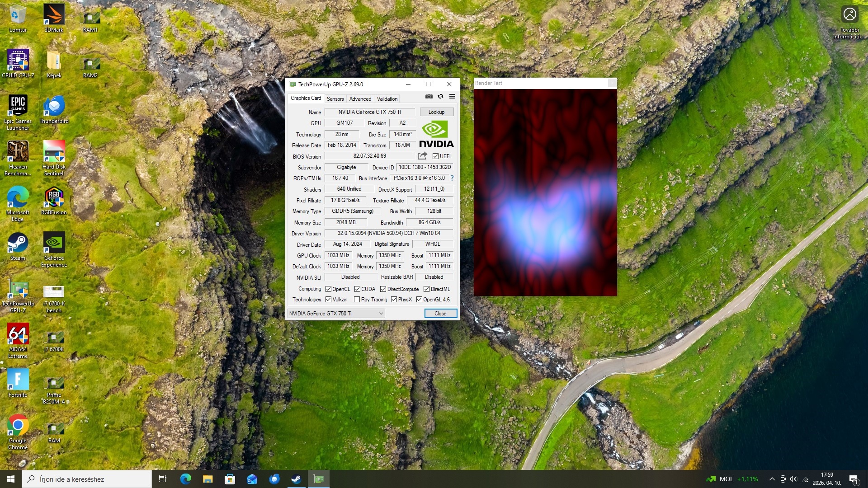Toggle the CUDA checkbox
The height and width of the screenshot is (488, 868).
(x=357, y=289)
